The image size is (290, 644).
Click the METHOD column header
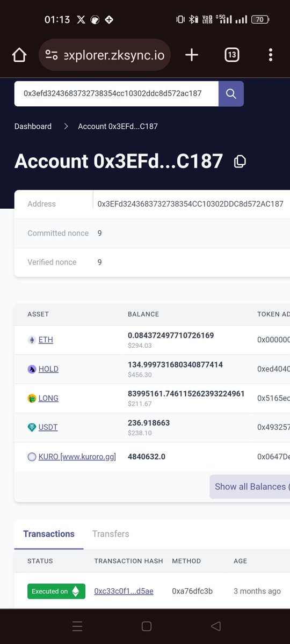[x=186, y=561]
